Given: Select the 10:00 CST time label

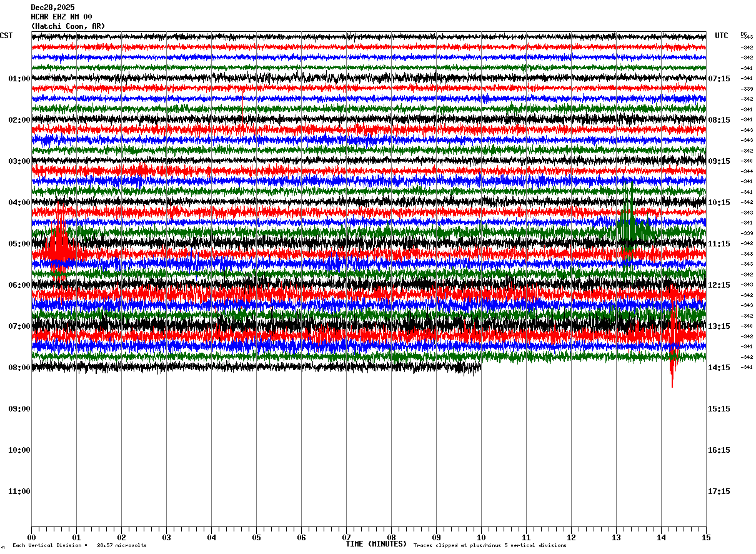Looking at the screenshot, I should click(19, 450).
